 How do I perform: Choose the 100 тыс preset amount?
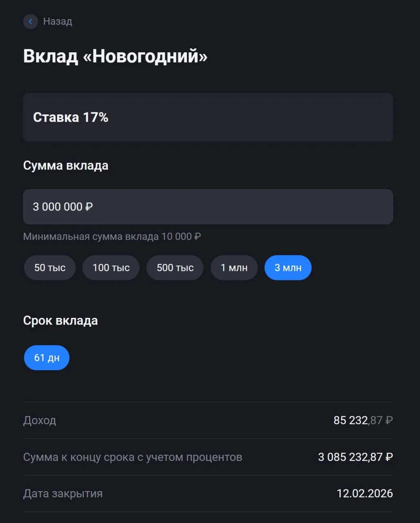tap(111, 268)
